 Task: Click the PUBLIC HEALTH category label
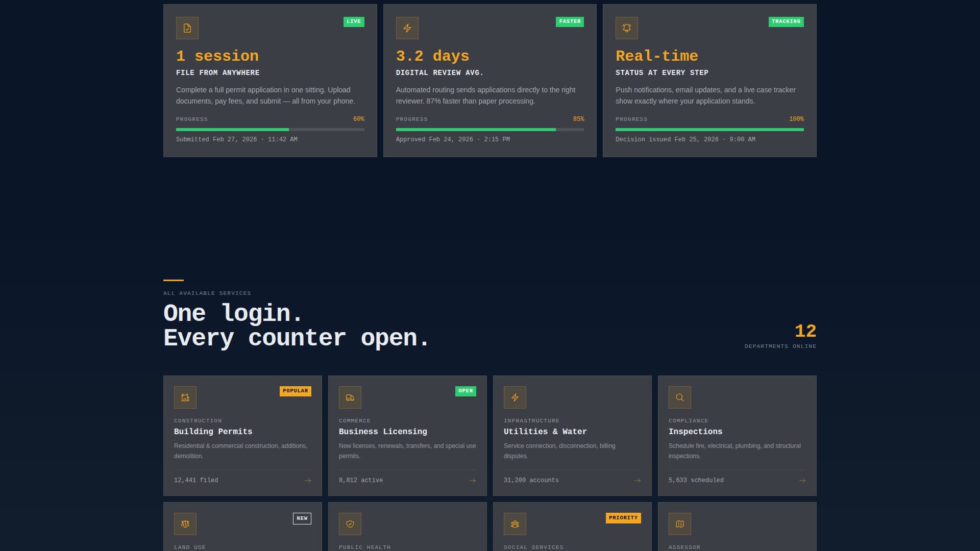365,547
